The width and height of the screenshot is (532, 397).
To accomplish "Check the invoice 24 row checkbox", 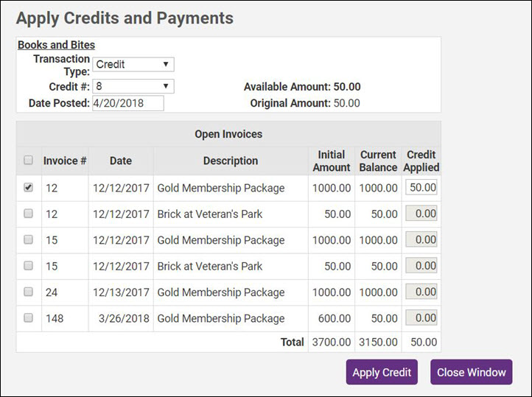I will 28,292.
